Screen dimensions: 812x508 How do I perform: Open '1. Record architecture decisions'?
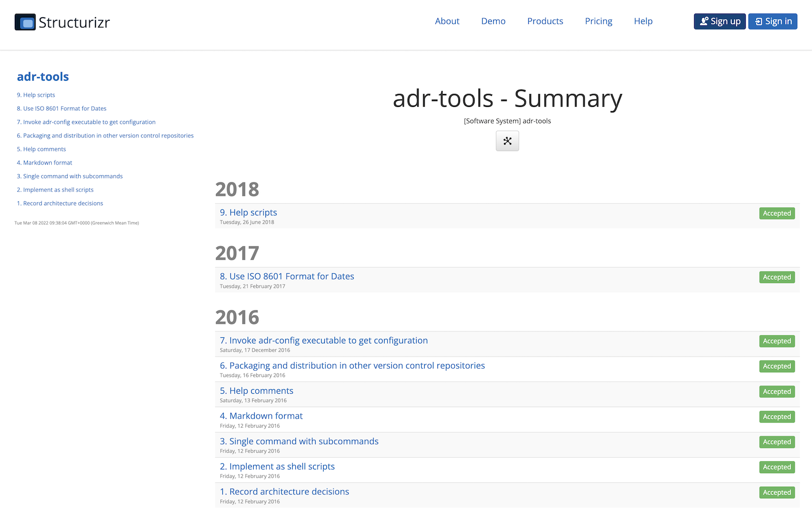[x=284, y=491]
